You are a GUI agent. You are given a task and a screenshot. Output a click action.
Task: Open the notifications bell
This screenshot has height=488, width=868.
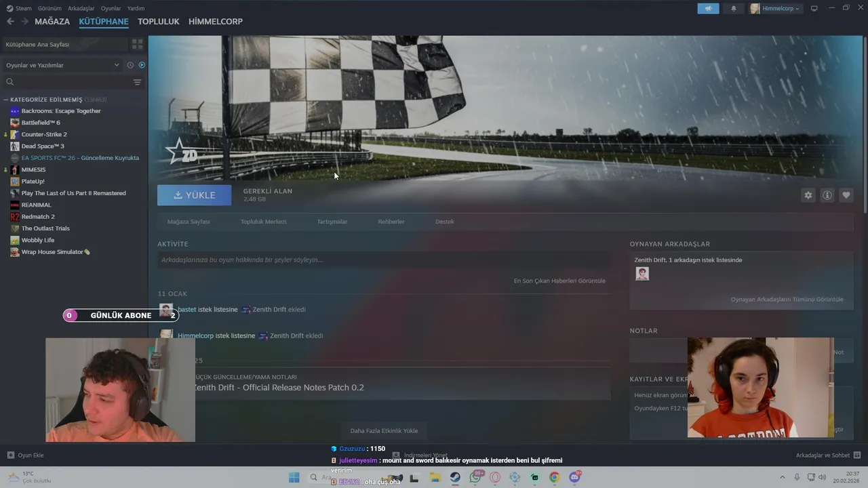[x=733, y=8]
